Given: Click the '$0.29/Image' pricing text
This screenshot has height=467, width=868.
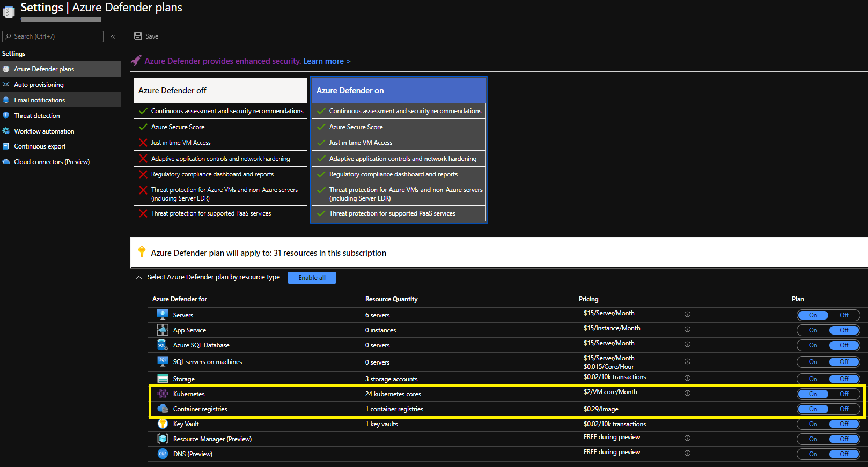Looking at the screenshot, I should [x=601, y=409].
